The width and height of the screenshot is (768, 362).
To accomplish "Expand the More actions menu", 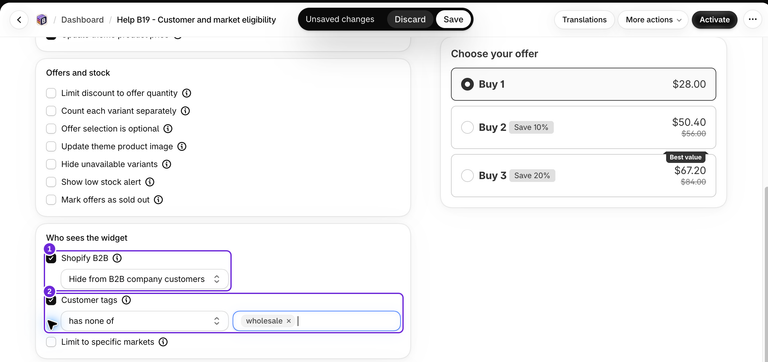I will [x=653, y=20].
